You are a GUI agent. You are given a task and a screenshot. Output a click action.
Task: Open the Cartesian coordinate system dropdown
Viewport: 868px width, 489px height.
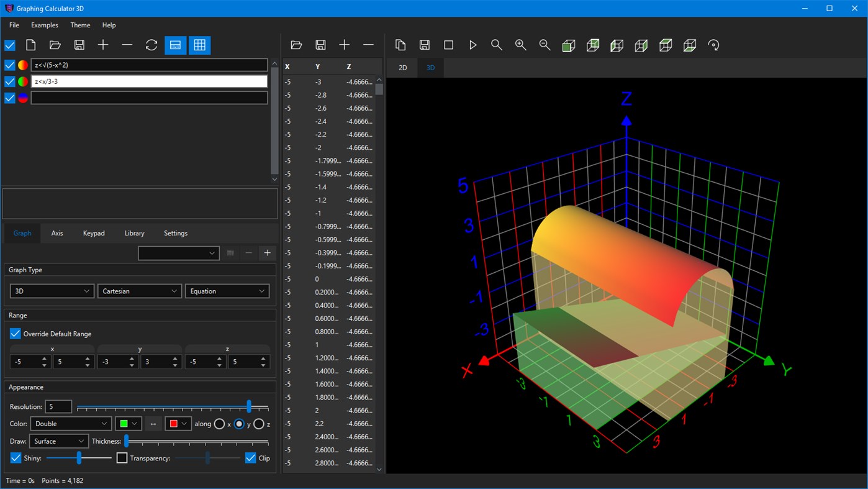coord(139,291)
